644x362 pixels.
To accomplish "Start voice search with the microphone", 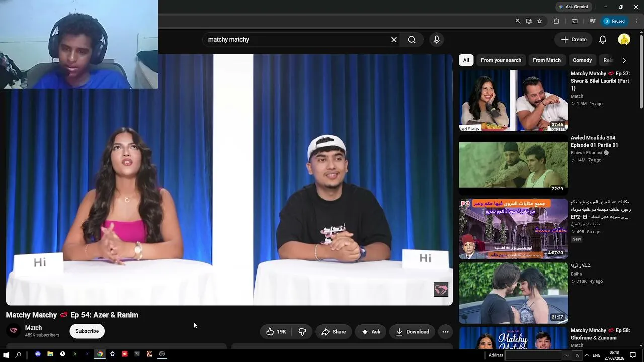I will 436,40.
